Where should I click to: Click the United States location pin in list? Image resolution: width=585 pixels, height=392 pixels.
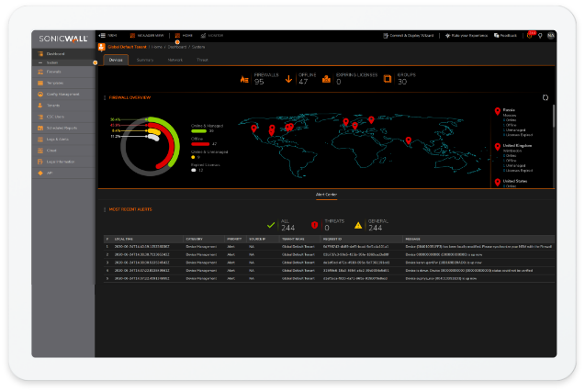tap(498, 182)
